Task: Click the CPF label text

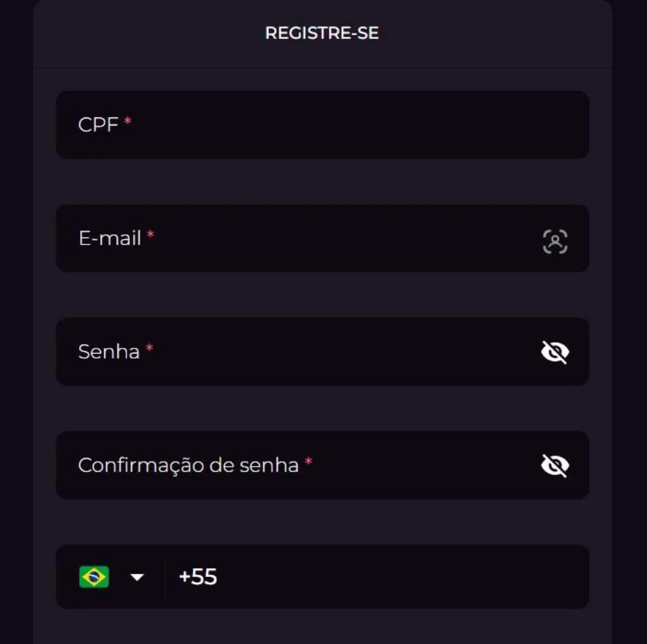Action: [x=98, y=125]
